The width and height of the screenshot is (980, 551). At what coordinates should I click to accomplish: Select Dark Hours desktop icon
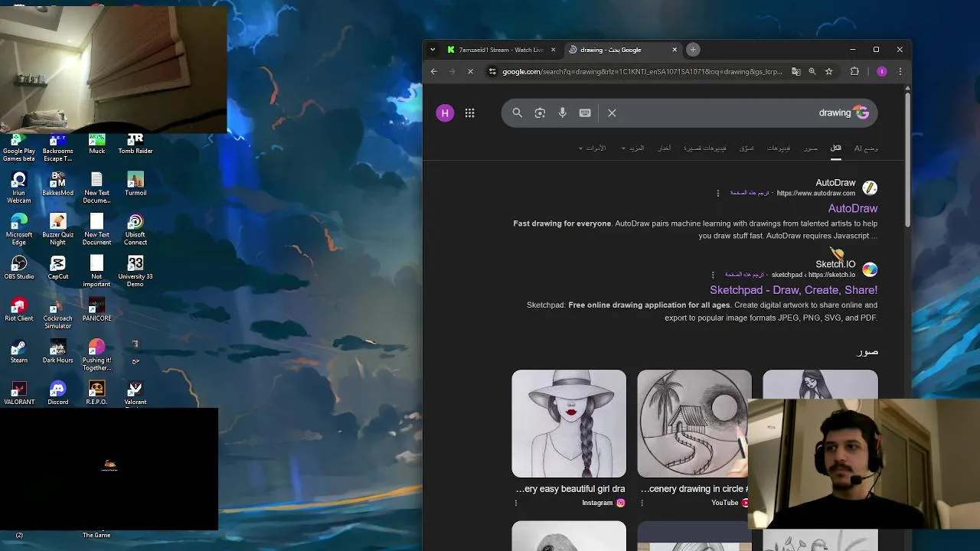(57, 352)
